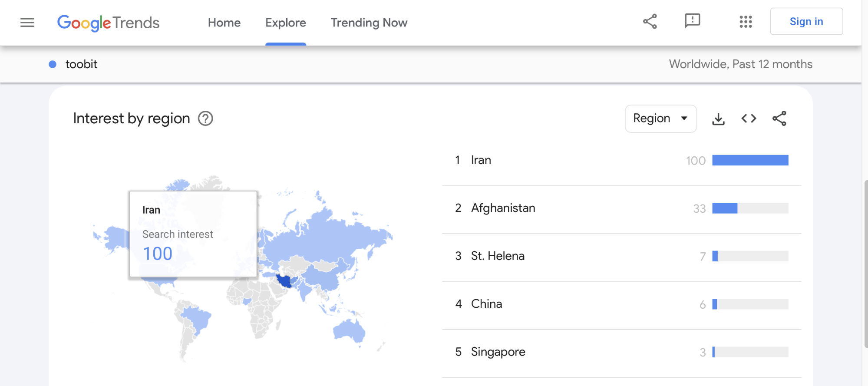This screenshot has height=386, width=868.
Task: Open the hamburger main menu
Action: pyautogui.click(x=27, y=23)
